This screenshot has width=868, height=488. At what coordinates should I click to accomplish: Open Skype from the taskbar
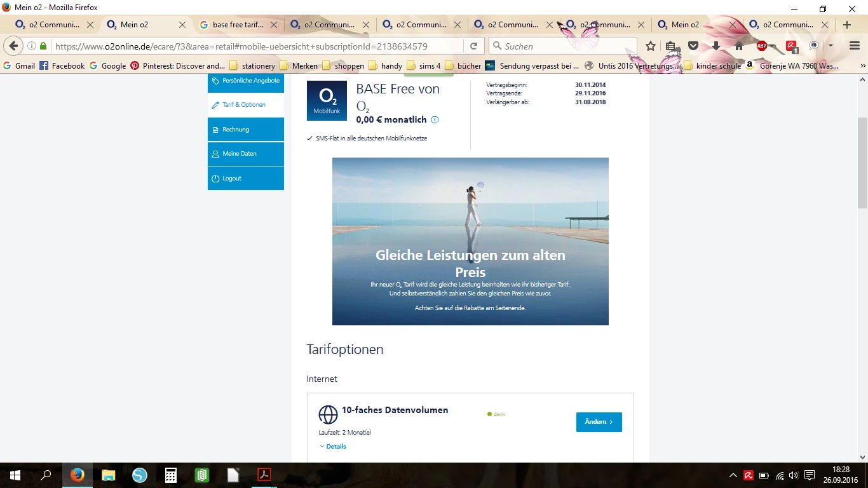[x=140, y=475]
